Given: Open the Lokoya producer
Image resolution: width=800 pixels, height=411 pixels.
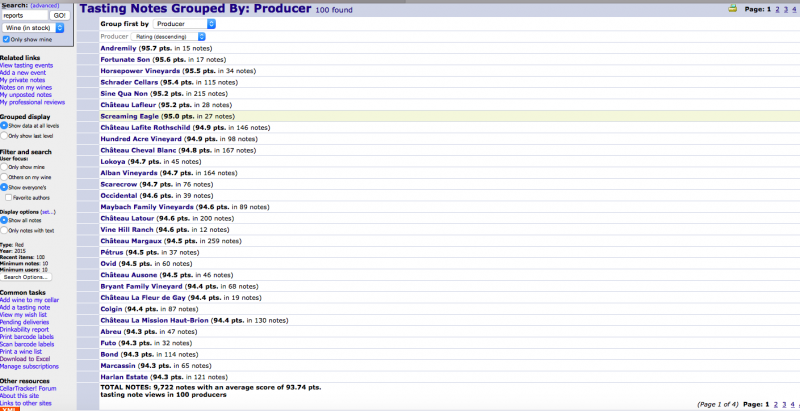Looking at the screenshot, I should click(x=113, y=162).
